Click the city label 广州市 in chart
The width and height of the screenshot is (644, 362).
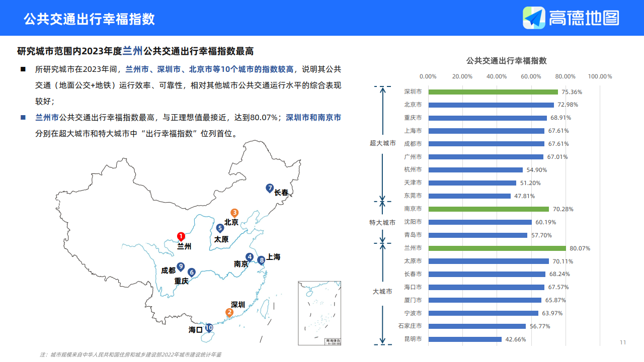[x=413, y=157]
